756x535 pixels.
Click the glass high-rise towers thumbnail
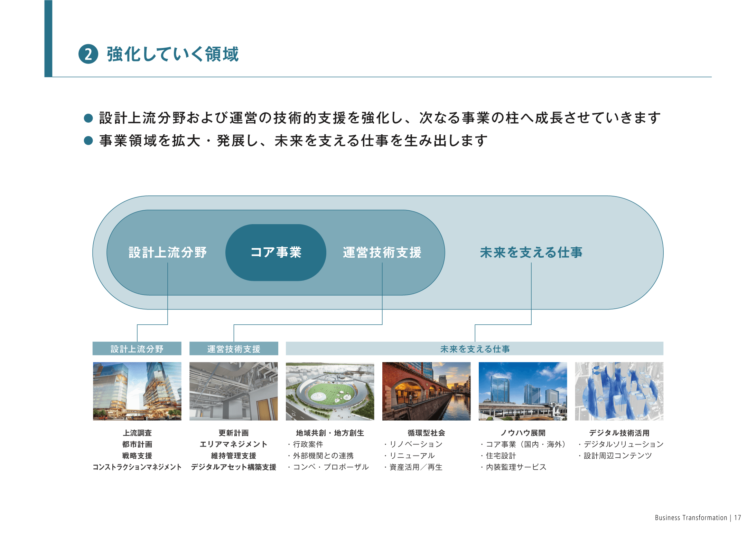tap(137, 391)
